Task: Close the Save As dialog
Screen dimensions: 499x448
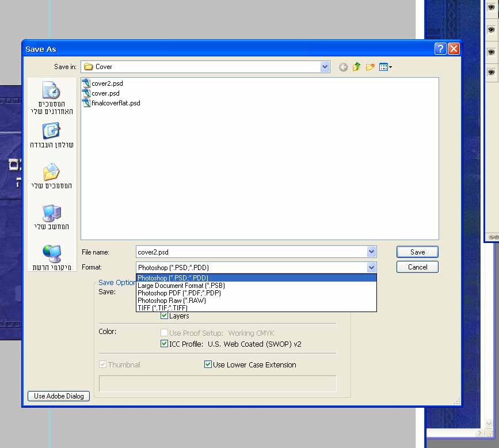Action: [454, 49]
